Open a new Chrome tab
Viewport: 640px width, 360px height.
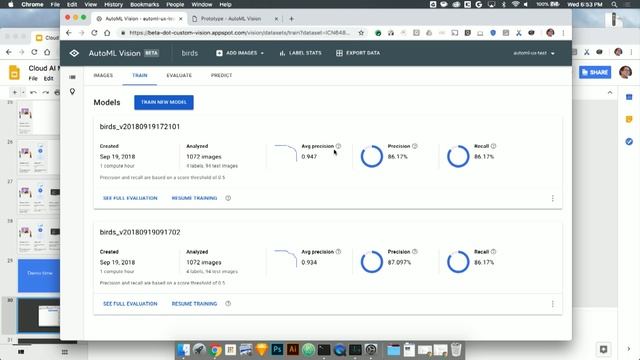291,19
